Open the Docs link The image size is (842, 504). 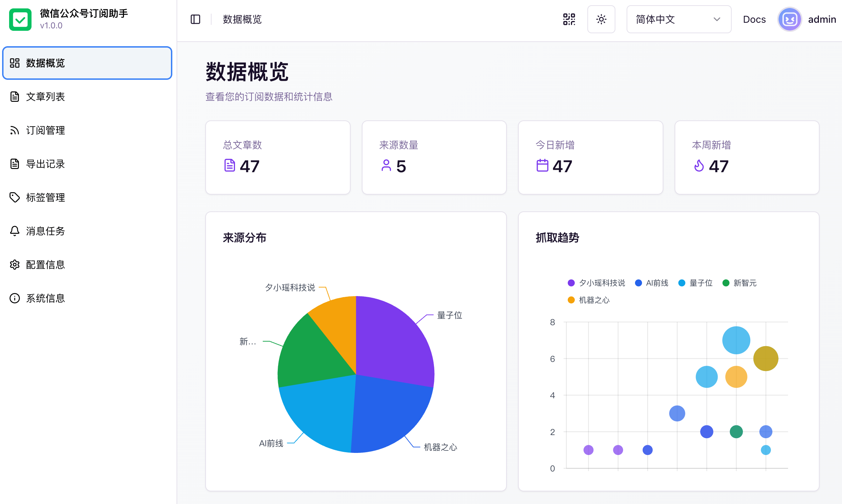(754, 20)
